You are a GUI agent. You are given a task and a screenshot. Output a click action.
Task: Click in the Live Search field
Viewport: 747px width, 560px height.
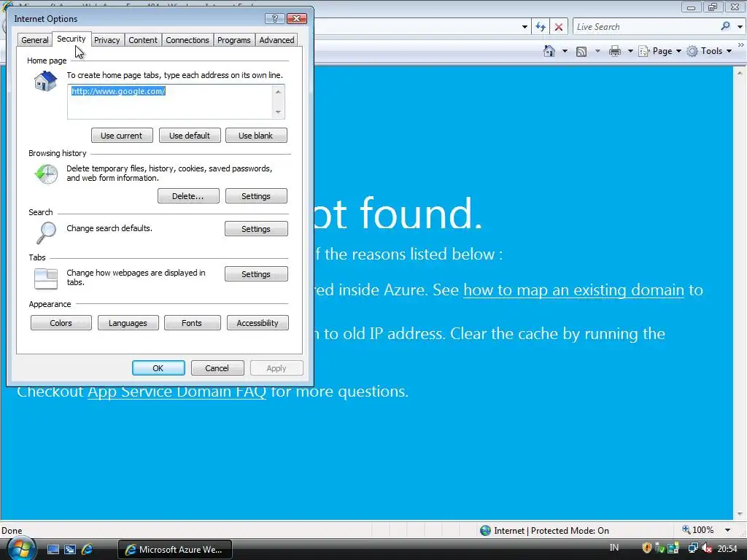646,27
